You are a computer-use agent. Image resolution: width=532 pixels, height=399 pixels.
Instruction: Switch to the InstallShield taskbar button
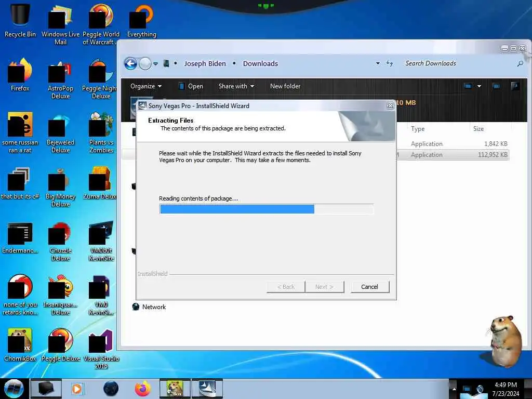(207, 389)
